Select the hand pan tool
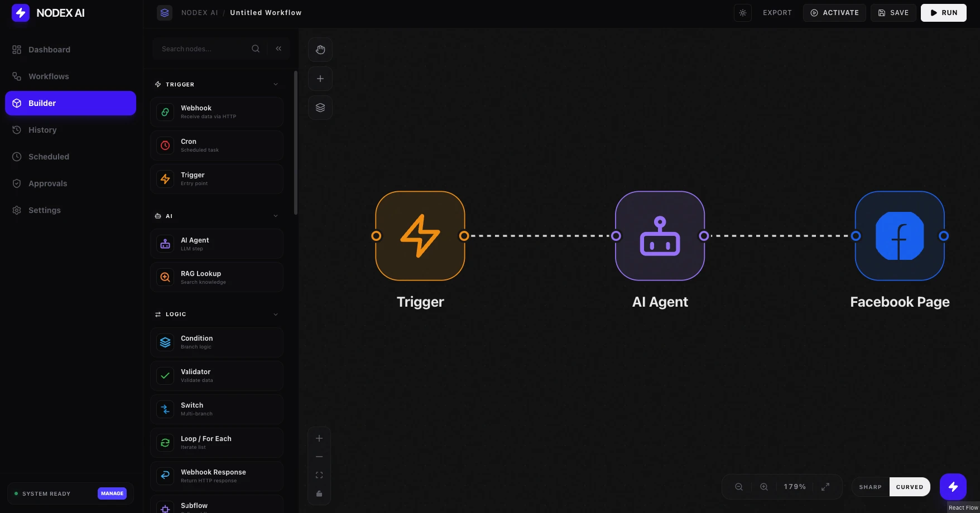 pos(320,50)
